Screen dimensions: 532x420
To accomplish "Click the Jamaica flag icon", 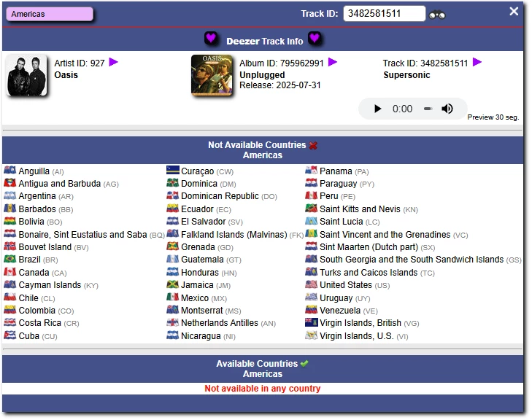I will [x=173, y=284].
